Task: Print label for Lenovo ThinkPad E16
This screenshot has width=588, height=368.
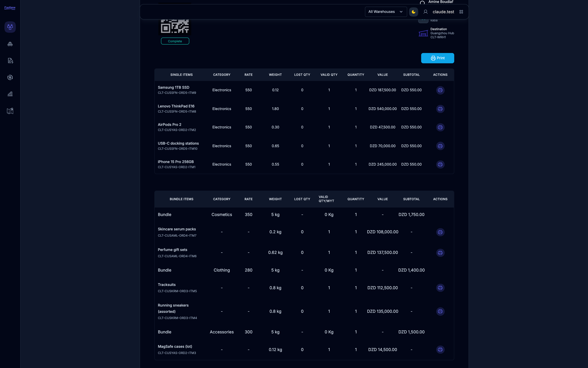Action: [440, 109]
